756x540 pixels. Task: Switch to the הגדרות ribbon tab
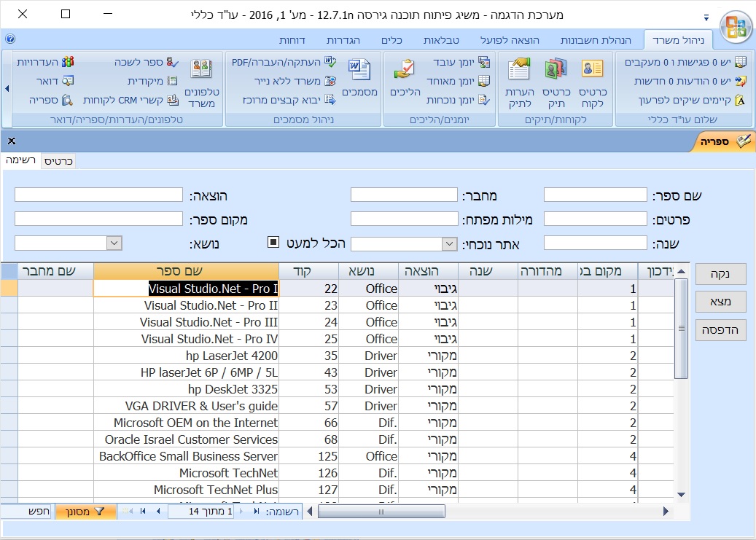click(x=343, y=40)
